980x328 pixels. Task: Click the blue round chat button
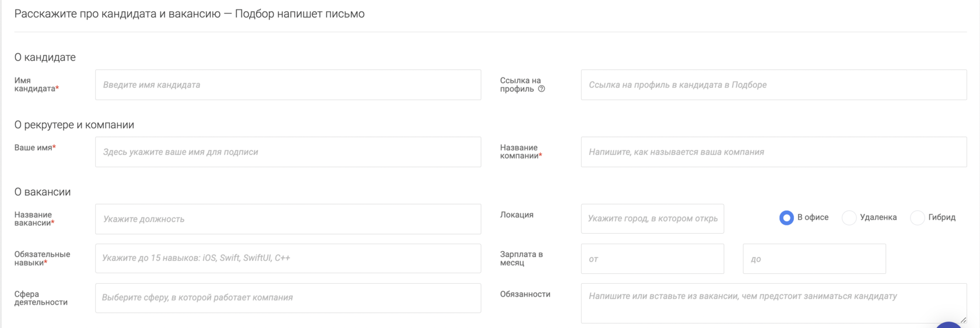pos(949,325)
